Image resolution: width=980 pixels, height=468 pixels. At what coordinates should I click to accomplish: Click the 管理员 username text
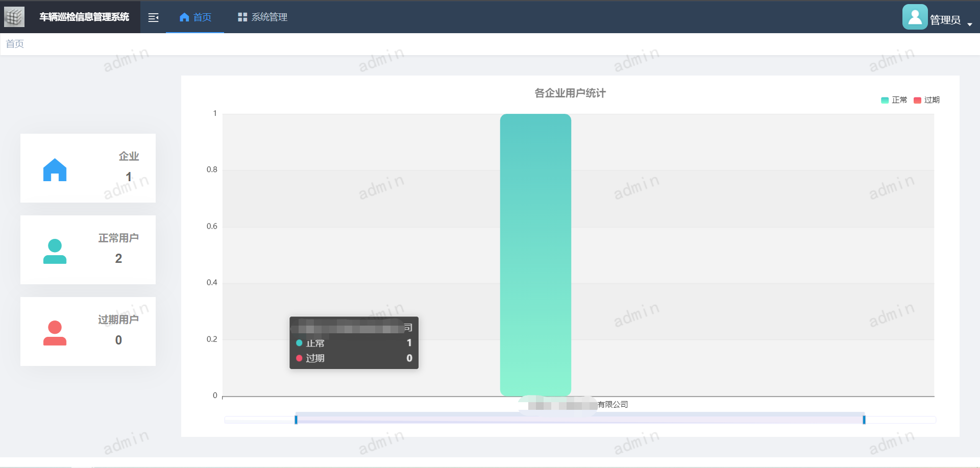click(x=945, y=20)
